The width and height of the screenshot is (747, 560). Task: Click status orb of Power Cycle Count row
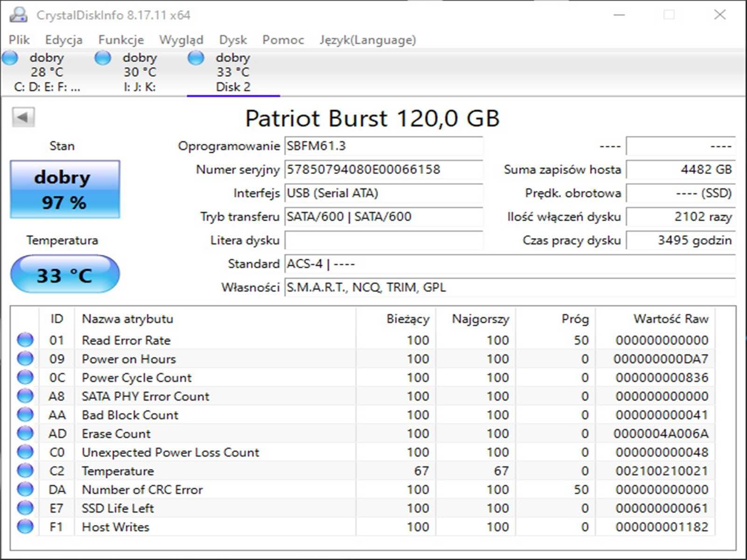[25, 377]
